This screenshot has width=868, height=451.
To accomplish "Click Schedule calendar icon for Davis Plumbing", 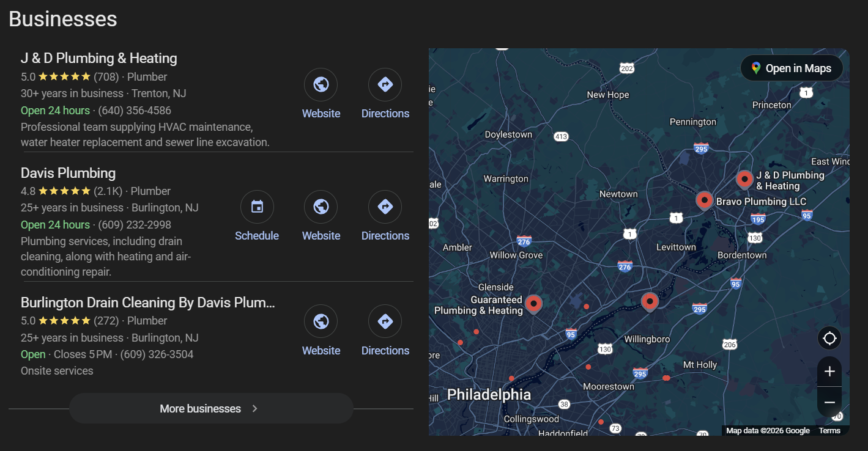I will 257,207.
